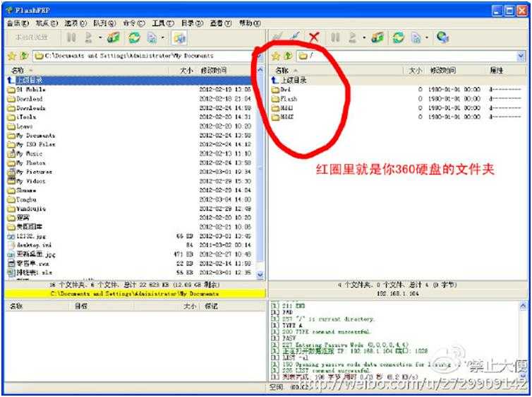
Task: Click the quick connect icon in right toolbar
Action: pos(295,37)
